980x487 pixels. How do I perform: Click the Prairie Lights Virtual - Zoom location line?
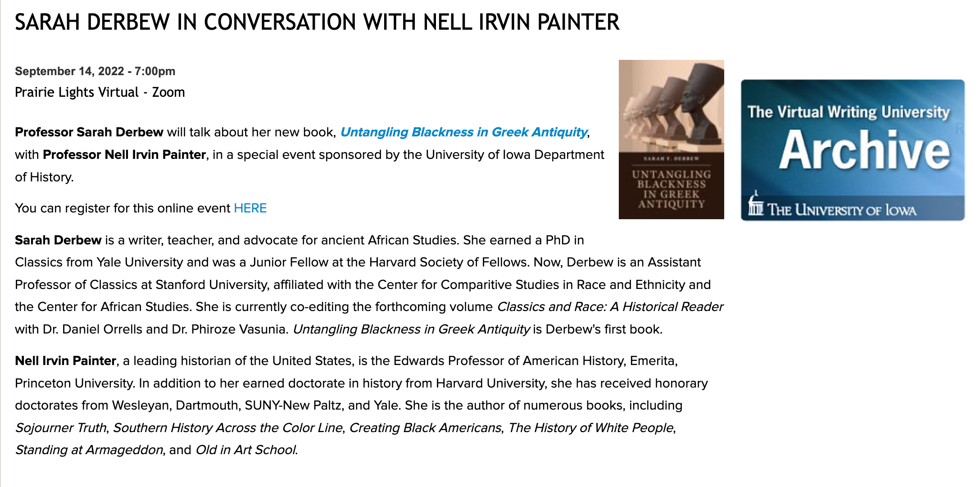click(100, 92)
